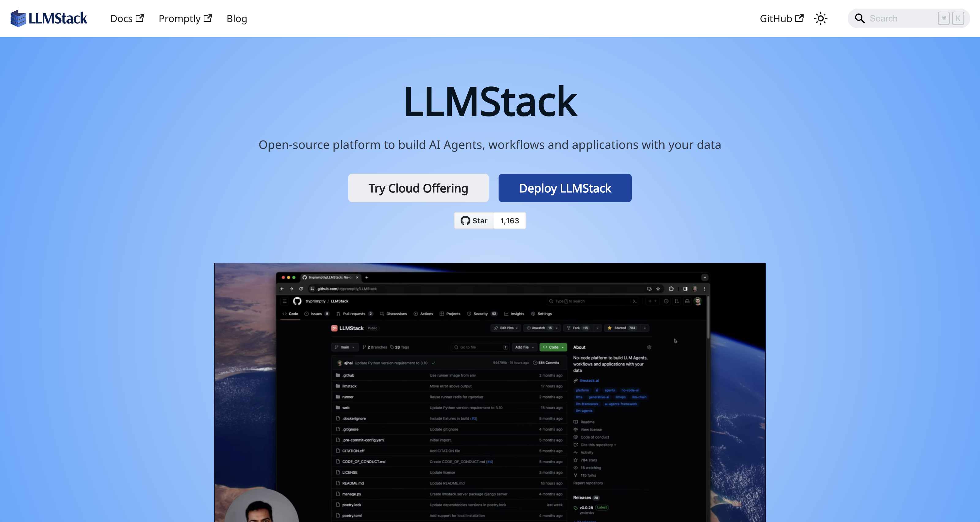The image size is (980, 522).
Task: Open the Promptly link in the navbar
Action: point(185,18)
